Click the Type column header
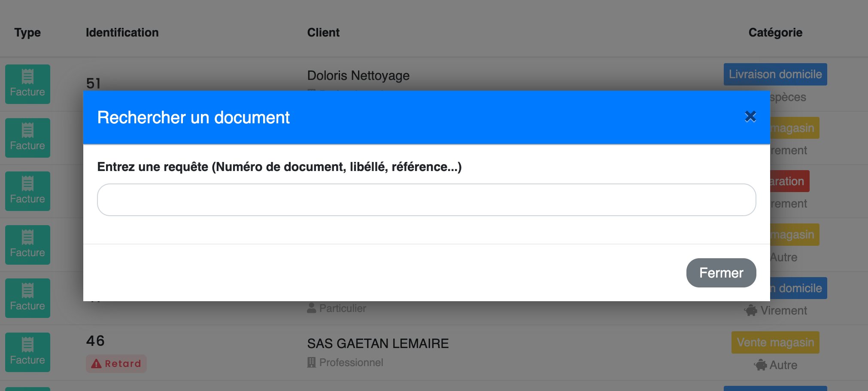This screenshot has width=868, height=391. tap(27, 33)
